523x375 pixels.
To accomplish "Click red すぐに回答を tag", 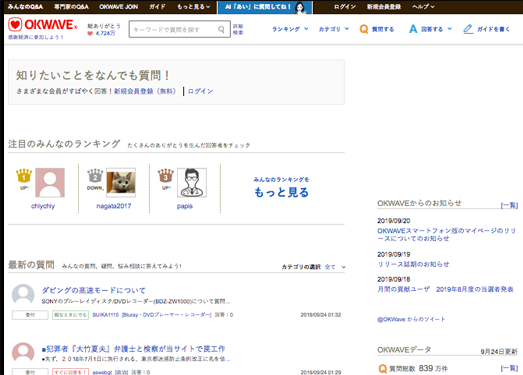I will [x=70, y=372].
